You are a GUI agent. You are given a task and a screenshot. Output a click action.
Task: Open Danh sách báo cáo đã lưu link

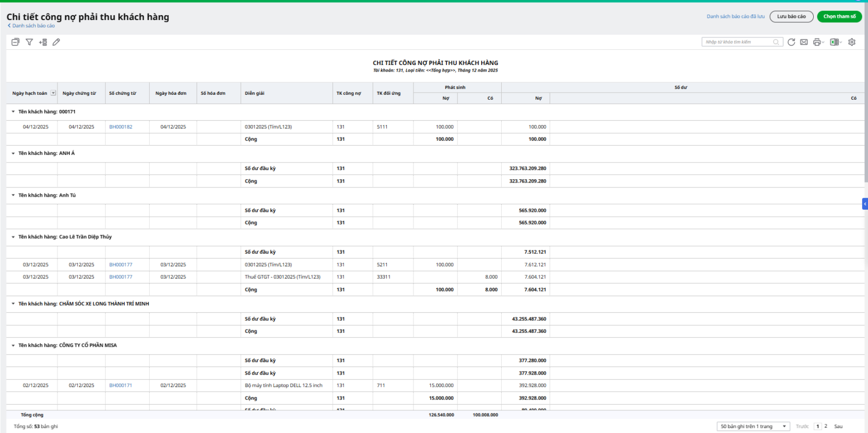pyautogui.click(x=735, y=16)
